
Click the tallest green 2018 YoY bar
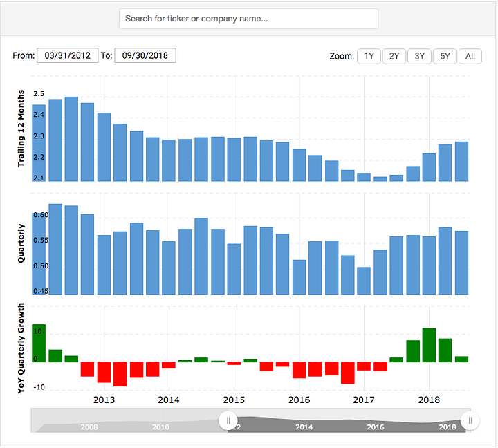[x=429, y=345]
